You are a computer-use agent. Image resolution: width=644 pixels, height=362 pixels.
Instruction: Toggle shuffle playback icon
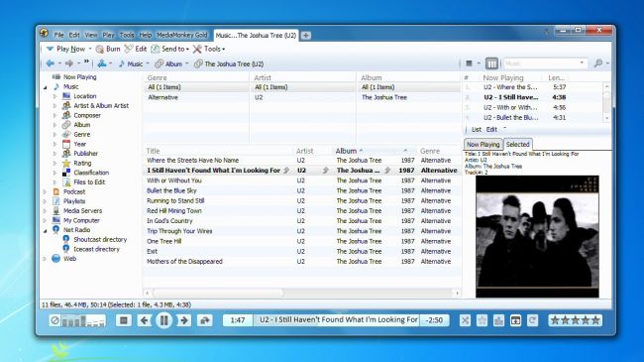tap(204, 320)
